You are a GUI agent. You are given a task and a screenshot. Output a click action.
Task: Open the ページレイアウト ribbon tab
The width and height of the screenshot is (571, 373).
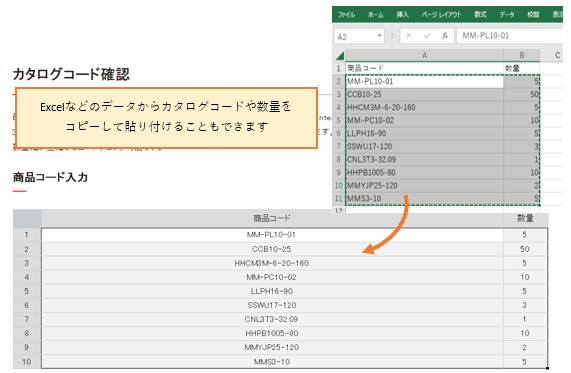[441, 15]
